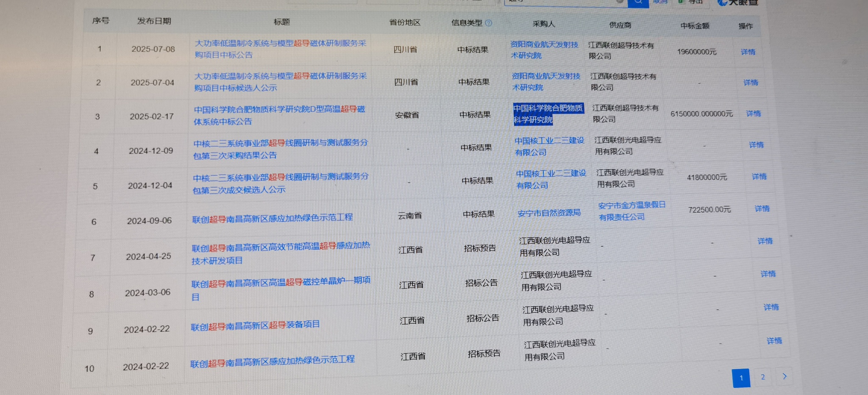View 详情 for row number 10
Screen dimensions: 868x395
[774, 341]
